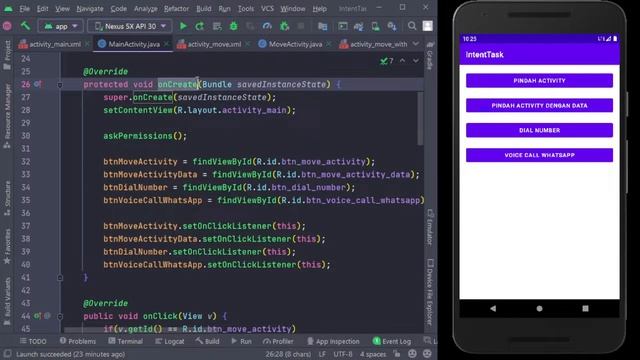
Task: Open the Run tool window at bottom
Action: coord(241,341)
